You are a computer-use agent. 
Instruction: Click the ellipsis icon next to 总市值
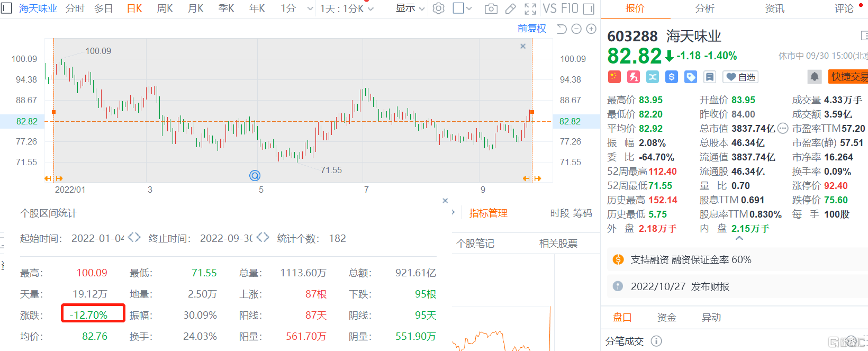tap(783, 128)
